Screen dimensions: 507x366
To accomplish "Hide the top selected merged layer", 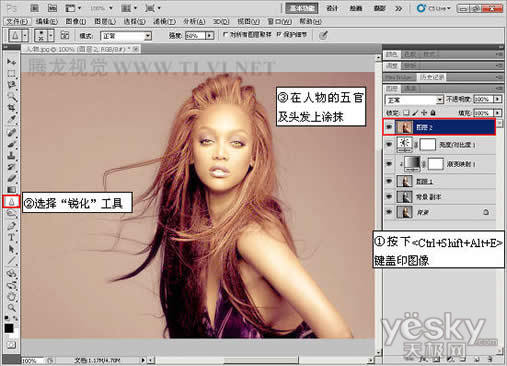I will tap(389, 127).
